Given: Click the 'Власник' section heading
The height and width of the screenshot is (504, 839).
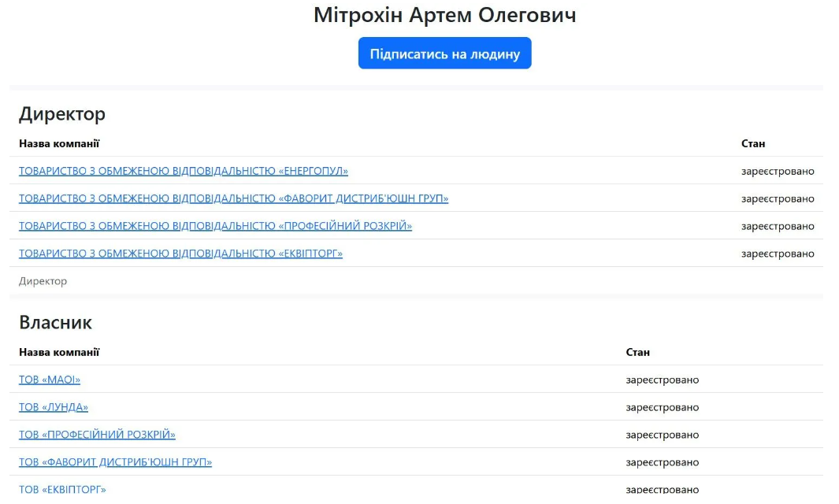Looking at the screenshot, I should pyautogui.click(x=55, y=322).
